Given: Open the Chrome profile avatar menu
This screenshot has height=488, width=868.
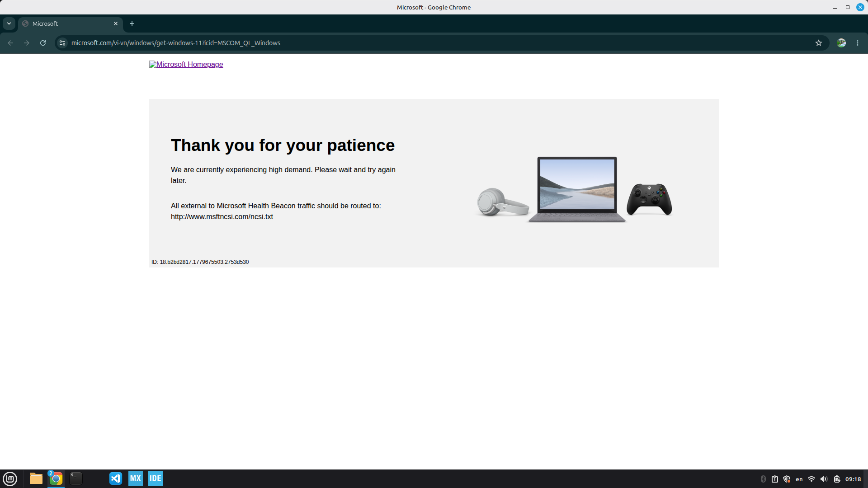Looking at the screenshot, I should tap(841, 43).
